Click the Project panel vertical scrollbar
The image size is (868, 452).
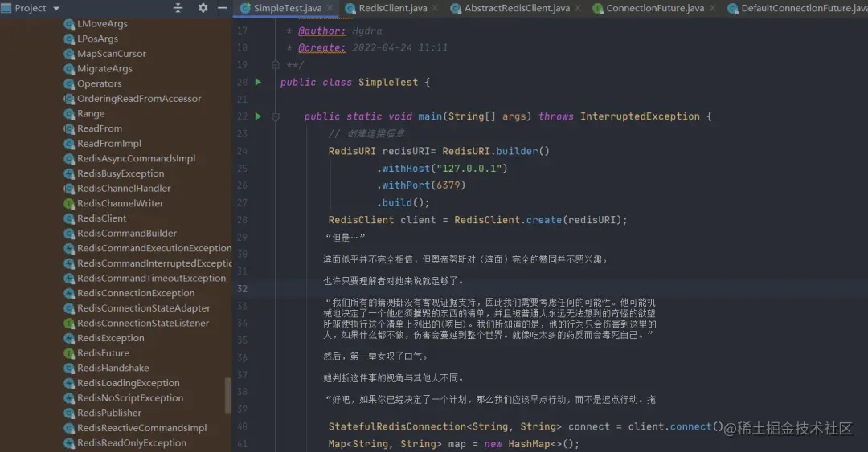pos(227,395)
